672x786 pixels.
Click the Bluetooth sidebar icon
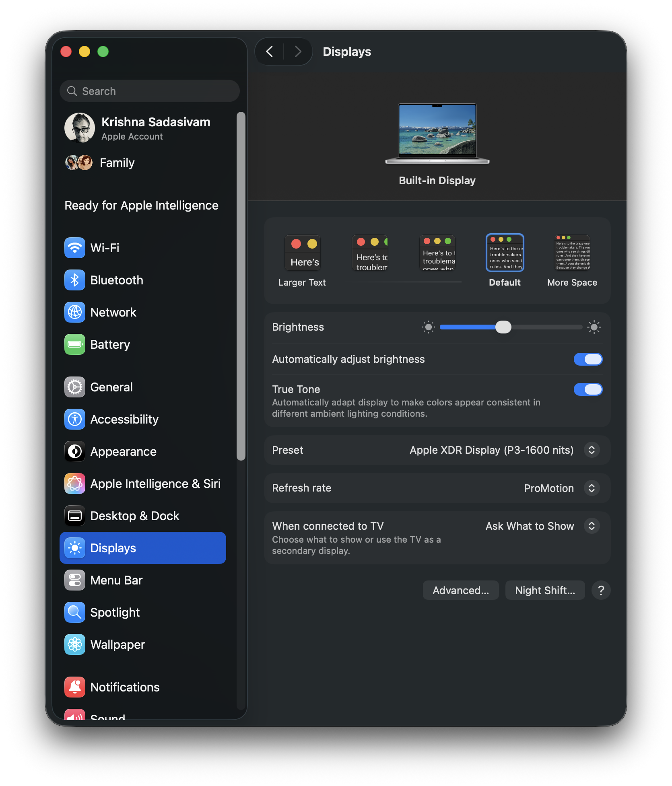(75, 280)
